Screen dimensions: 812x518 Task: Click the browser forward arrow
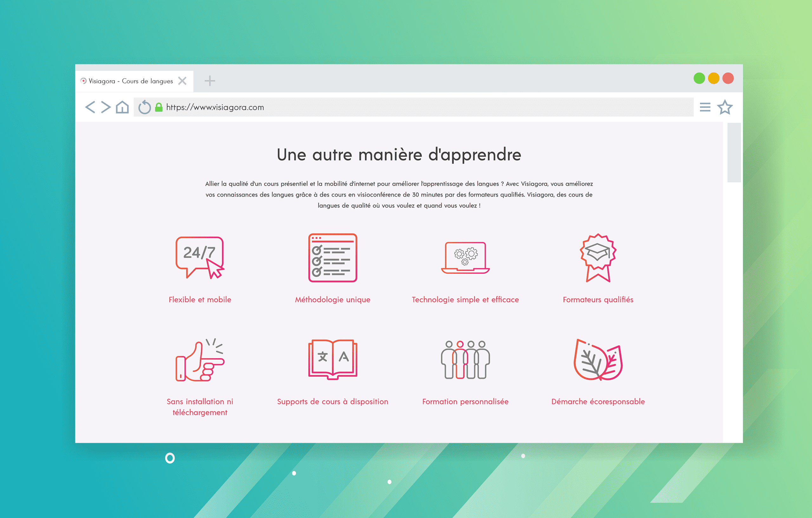pos(106,107)
